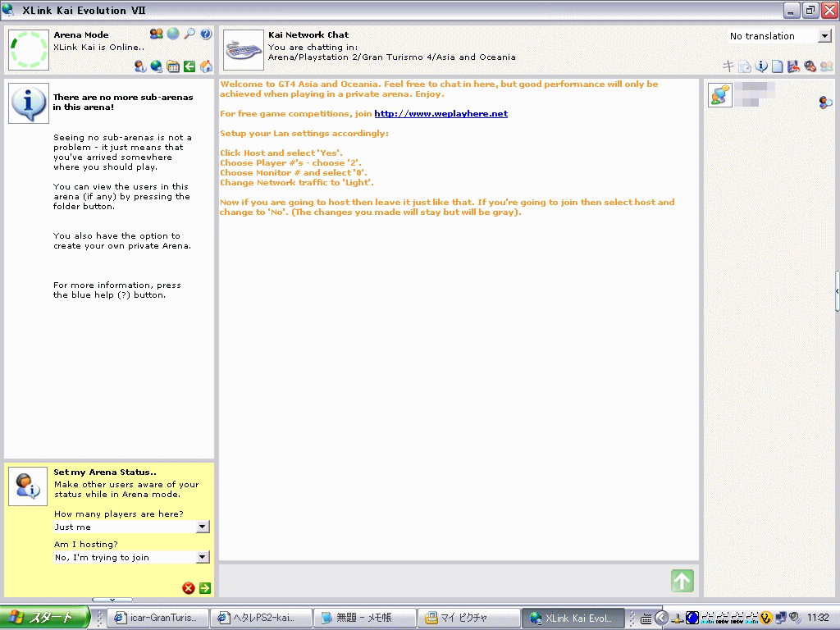
Task: Click the speaker mute icon in chat toolbar
Action: [x=810, y=66]
